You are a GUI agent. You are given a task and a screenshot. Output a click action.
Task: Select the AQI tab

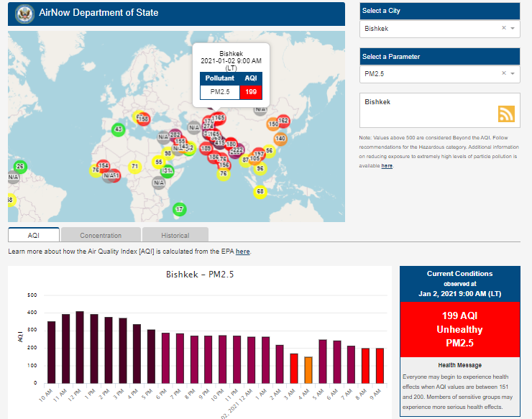(34, 235)
